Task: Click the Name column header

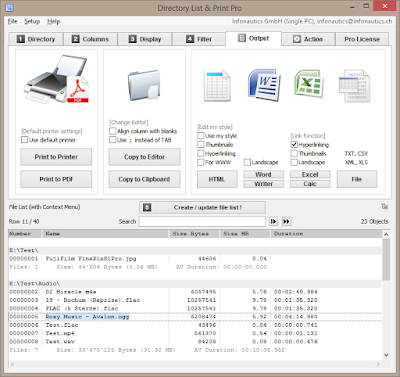Action: click(x=105, y=234)
